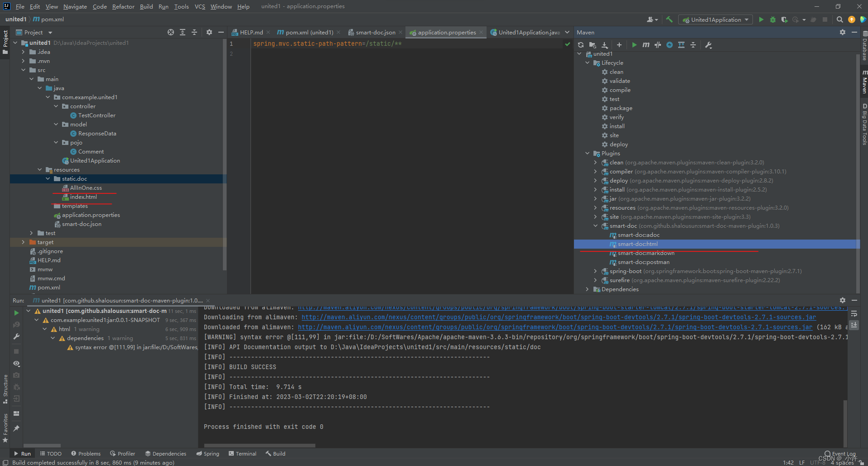
Task: Reload all Maven projects
Action: tap(581, 45)
